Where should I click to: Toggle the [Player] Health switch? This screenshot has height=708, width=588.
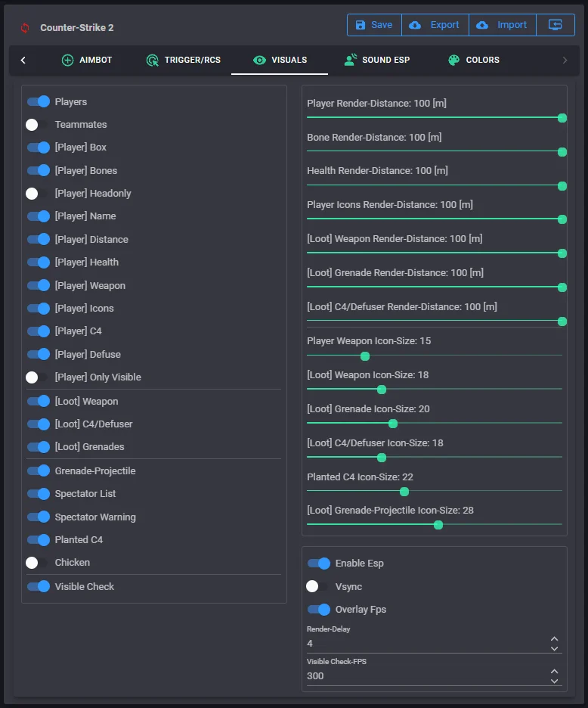(x=39, y=262)
